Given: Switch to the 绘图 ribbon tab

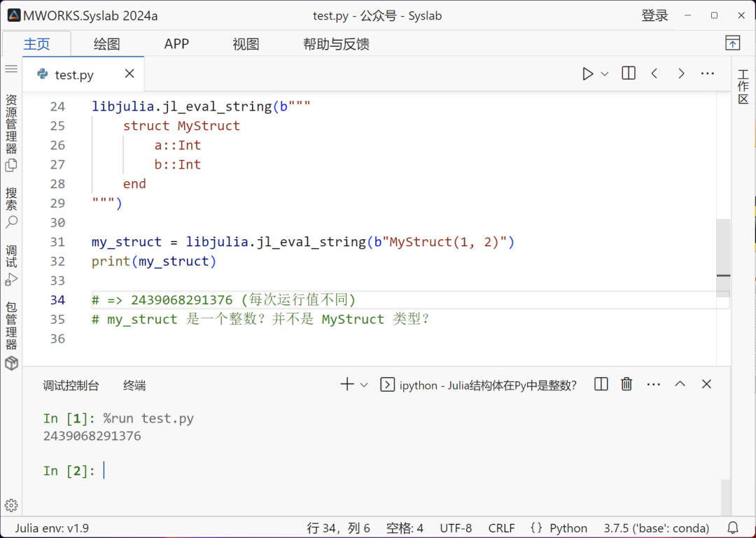Looking at the screenshot, I should point(106,43).
